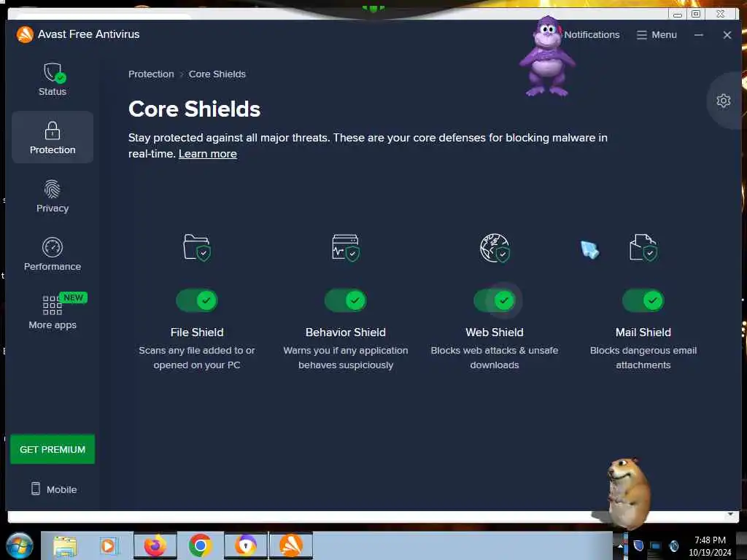The image size is (747, 560).
Task: Go to Protection in the breadcrumb
Action: (x=151, y=74)
